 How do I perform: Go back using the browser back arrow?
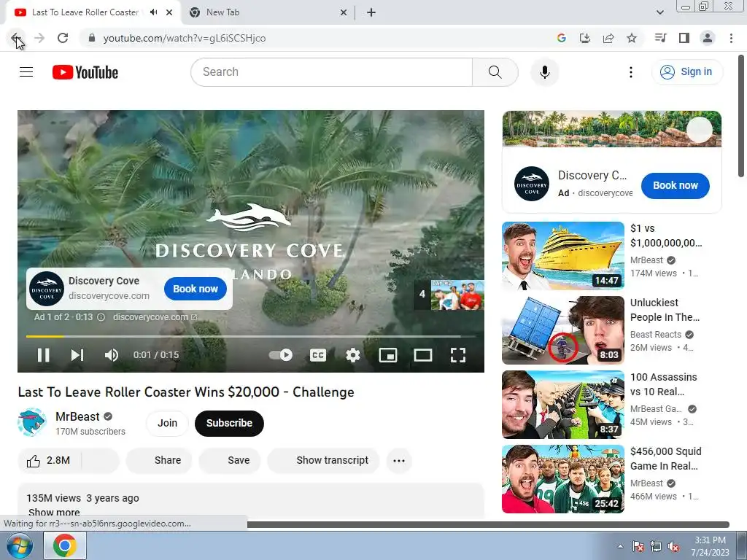tap(15, 38)
